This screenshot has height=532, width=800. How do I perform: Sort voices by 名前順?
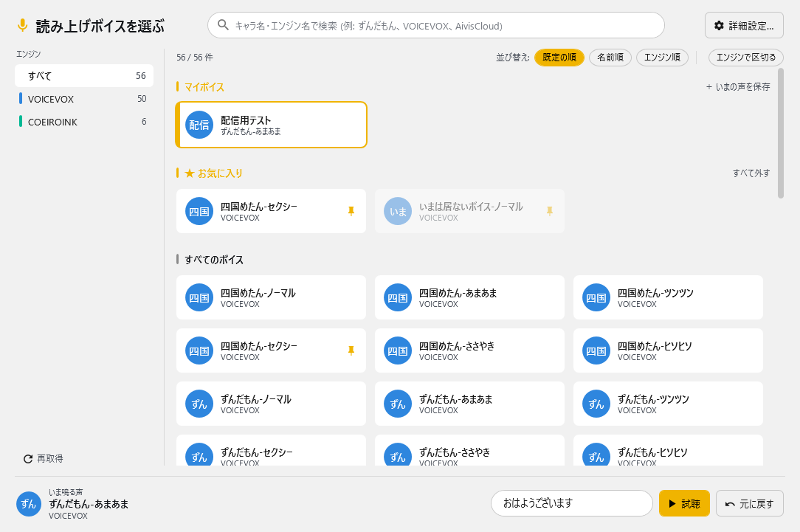(610, 57)
